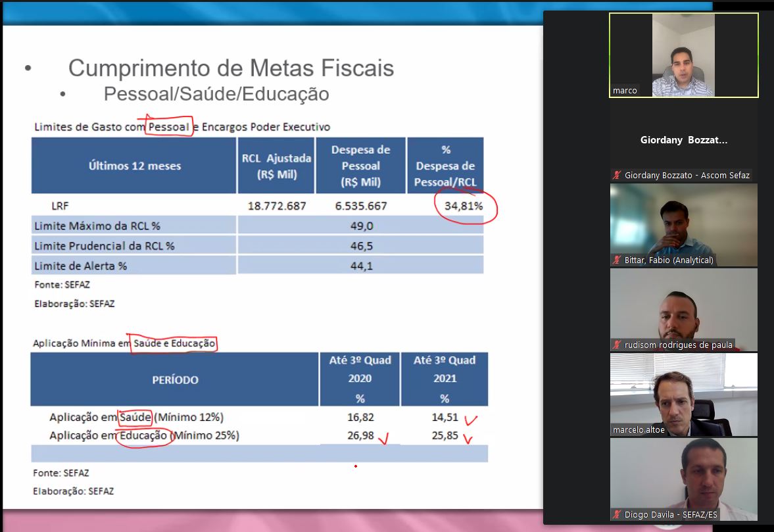Click muted mic icon beside Diogo Davila
Image resolution: width=774 pixels, height=532 pixels.
(617, 515)
